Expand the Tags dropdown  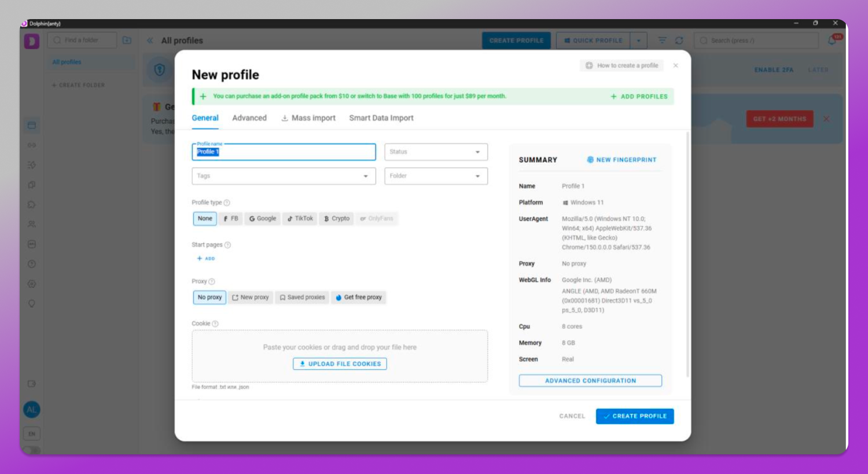click(x=284, y=176)
